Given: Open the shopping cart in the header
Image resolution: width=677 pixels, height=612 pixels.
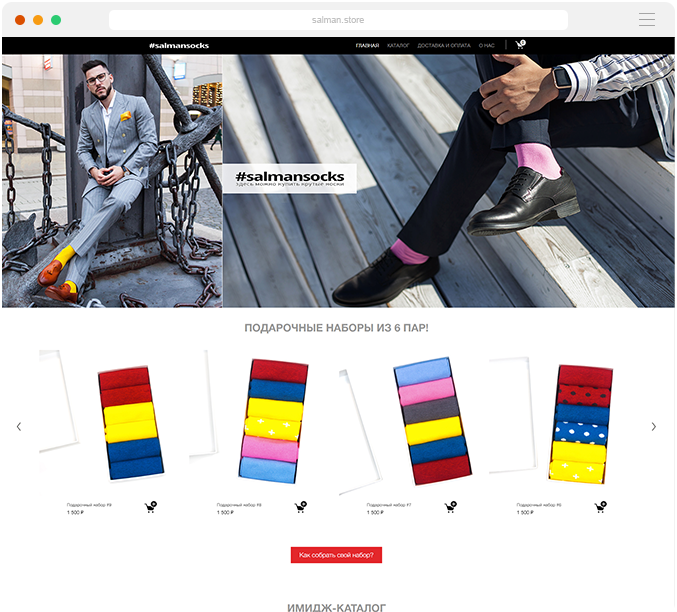Looking at the screenshot, I should pyautogui.click(x=520, y=44).
